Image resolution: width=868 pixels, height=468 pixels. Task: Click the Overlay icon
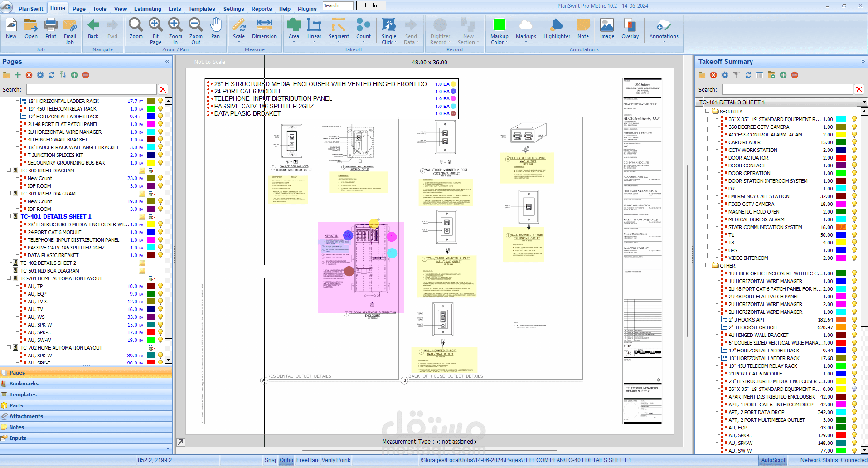(x=630, y=29)
